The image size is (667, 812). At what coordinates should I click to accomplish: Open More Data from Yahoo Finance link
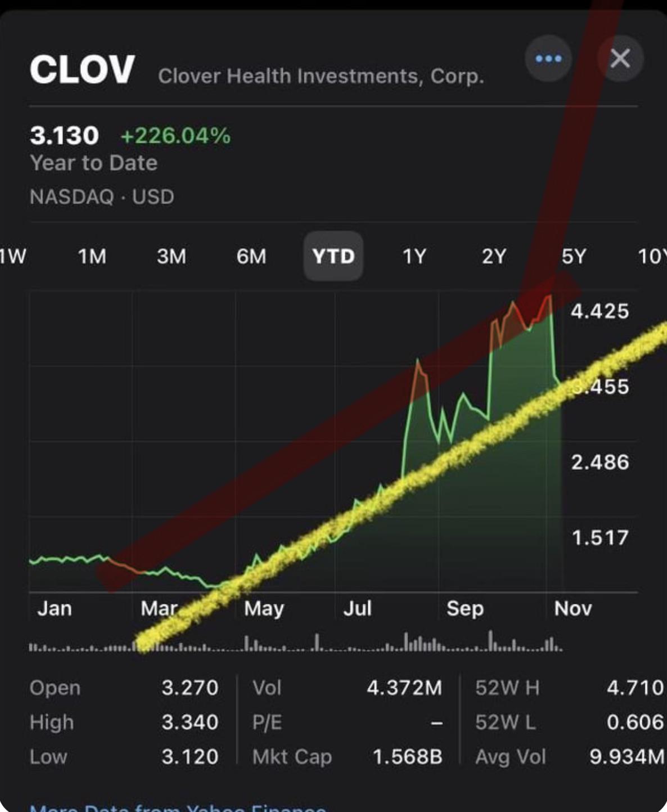(x=178, y=808)
